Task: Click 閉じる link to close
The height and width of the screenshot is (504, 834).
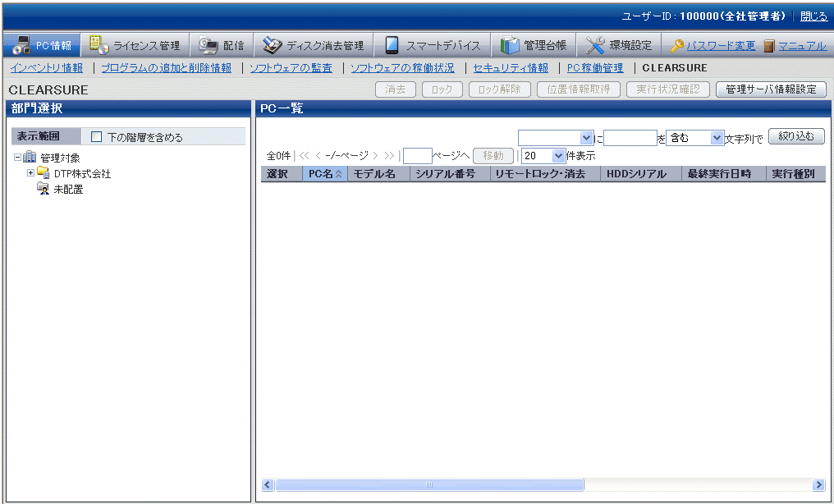Action: click(813, 16)
